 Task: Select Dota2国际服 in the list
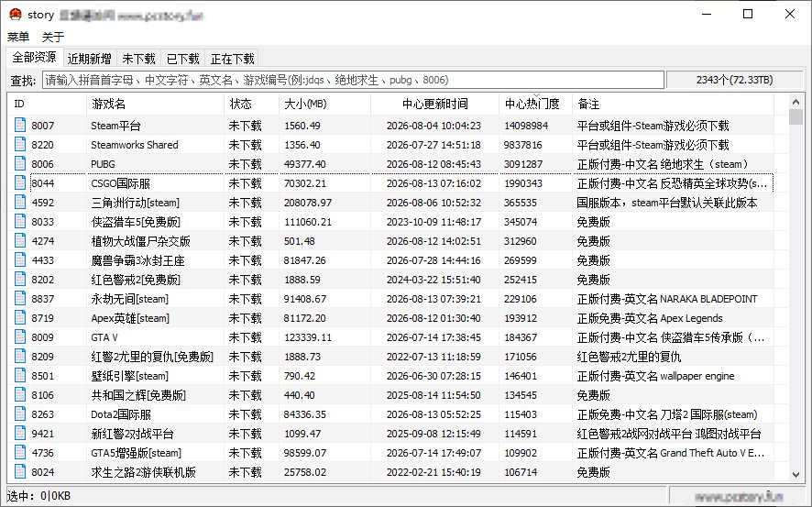[x=121, y=414]
